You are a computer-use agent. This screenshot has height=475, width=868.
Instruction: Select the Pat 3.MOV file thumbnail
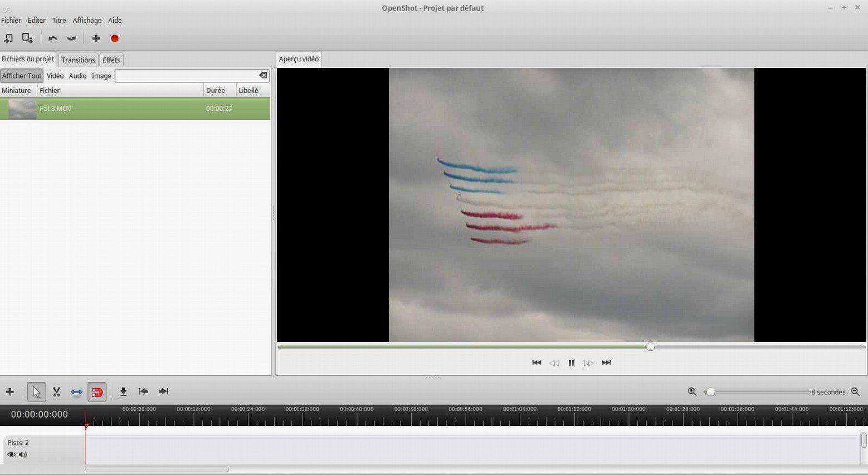[x=22, y=109]
